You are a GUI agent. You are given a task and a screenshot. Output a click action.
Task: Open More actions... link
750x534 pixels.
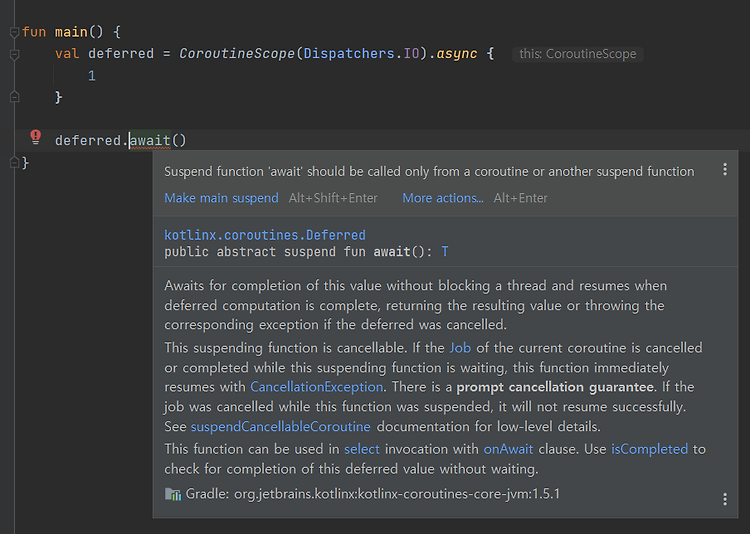pos(443,198)
